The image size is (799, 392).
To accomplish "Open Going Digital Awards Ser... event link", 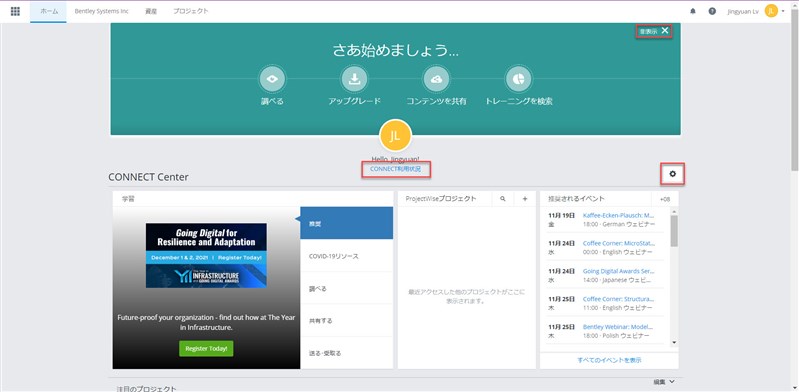I will [x=619, y=271].
